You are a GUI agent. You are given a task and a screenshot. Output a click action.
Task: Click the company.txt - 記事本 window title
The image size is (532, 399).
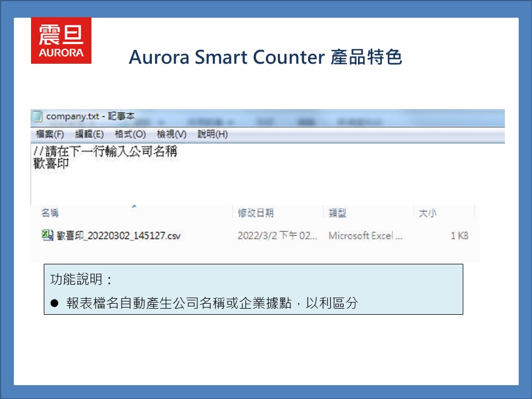pyautogui.click(x=90, y=116)
